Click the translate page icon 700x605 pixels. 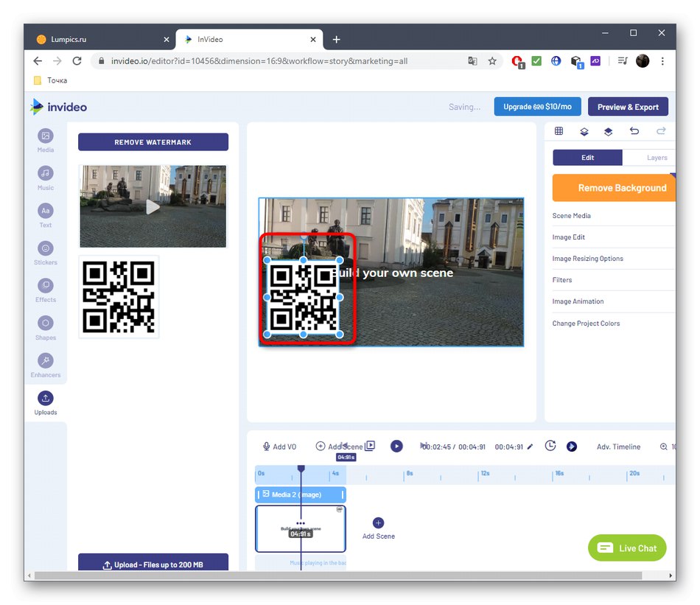(472, 61)
